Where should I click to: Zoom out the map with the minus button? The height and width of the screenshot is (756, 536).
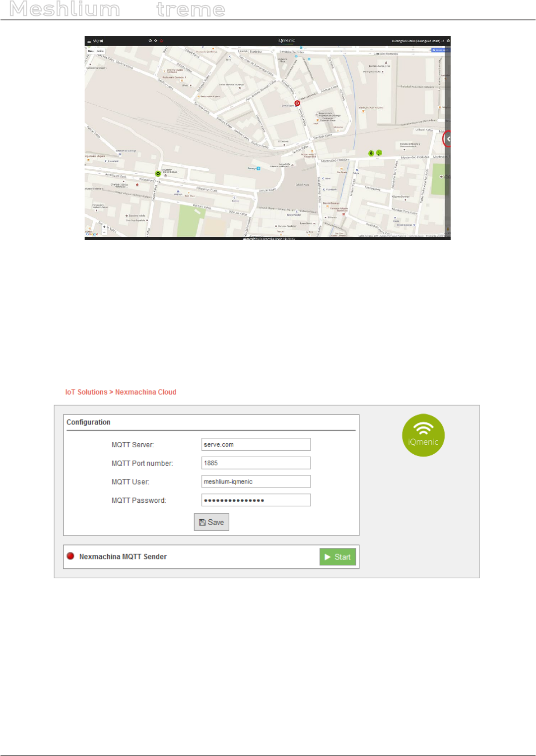pyautogui.click(x=104, y=232)
